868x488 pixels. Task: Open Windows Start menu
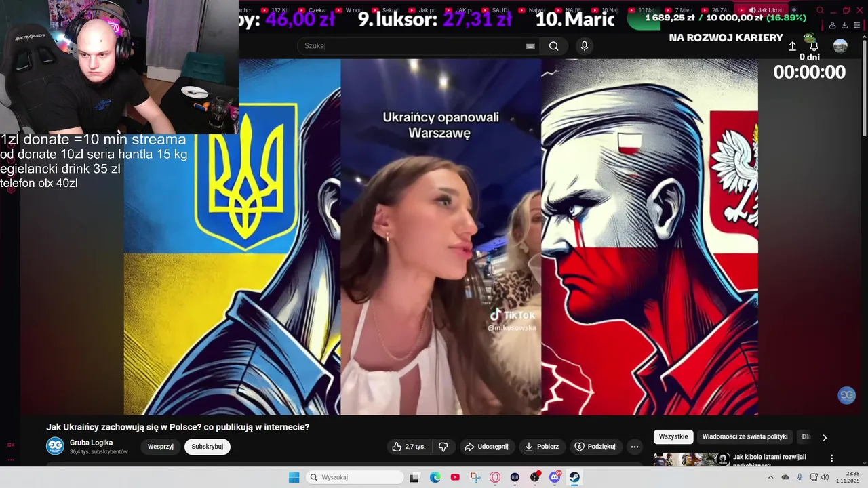(294, 477)
